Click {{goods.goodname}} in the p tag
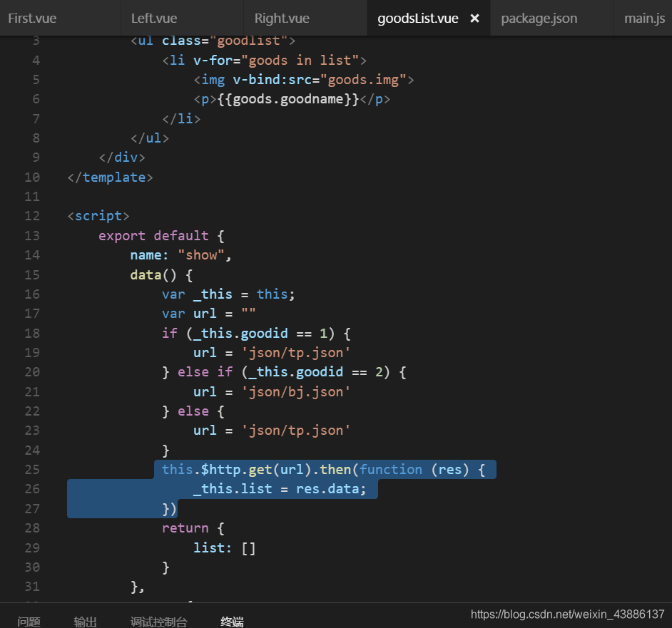 288,99
